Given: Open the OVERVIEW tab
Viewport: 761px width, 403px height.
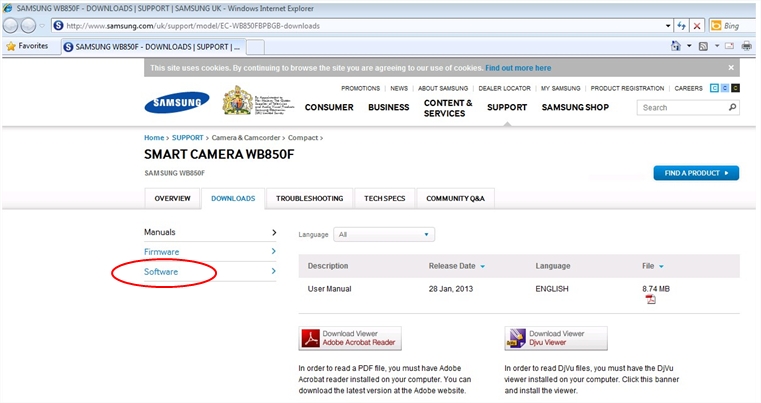Looking at the screenshot, I should (x=172, y=198).
